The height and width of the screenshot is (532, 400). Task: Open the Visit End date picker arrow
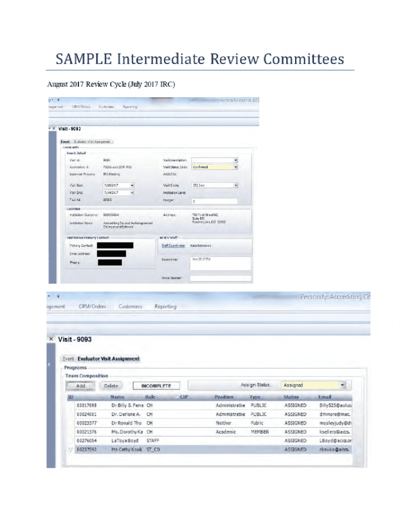tap(132, 193)
